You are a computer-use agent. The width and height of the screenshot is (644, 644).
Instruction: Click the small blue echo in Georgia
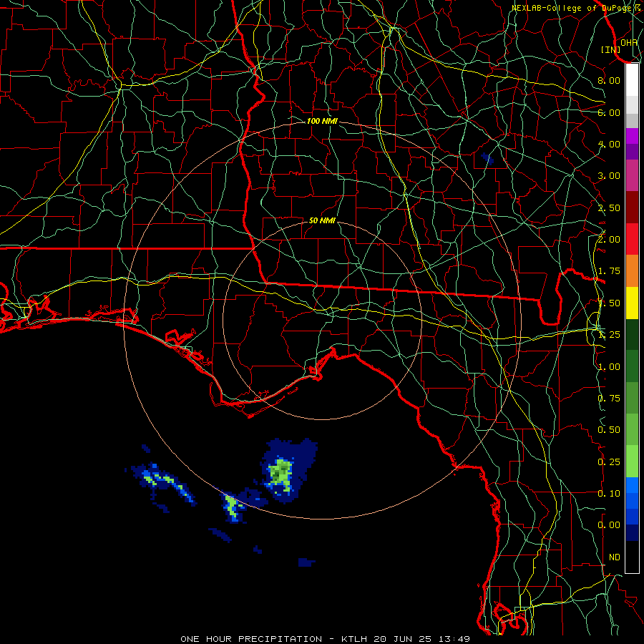[x=487, y=159]
